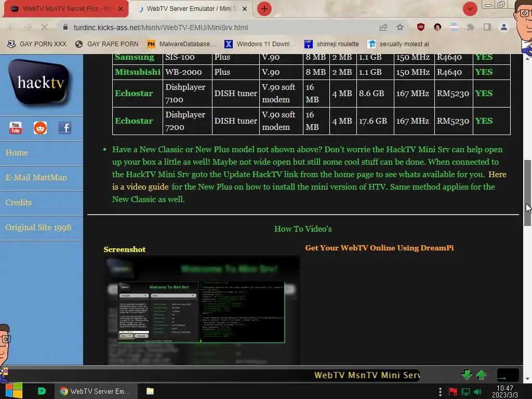Select the WebTV Server Emulator tab
The width and height of the screenshot is (532, 399).
[x=191, y=9]
